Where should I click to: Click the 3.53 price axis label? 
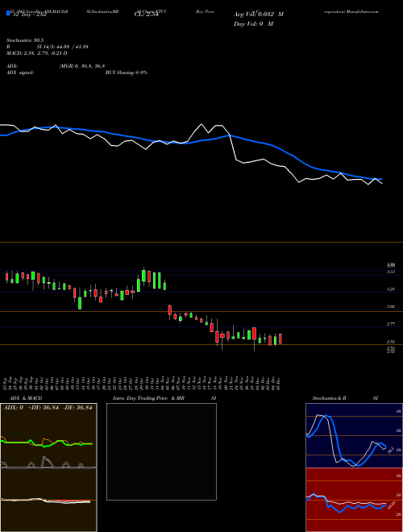[x=391, y=272]
